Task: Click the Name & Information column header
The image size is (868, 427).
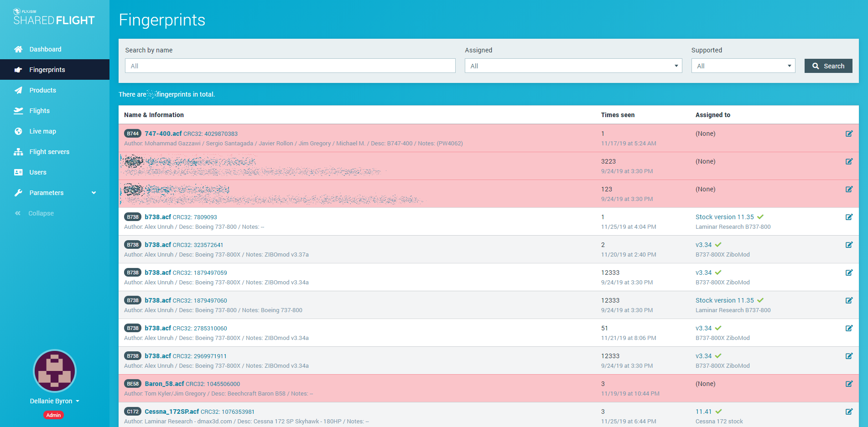Action: click(154, 115)
